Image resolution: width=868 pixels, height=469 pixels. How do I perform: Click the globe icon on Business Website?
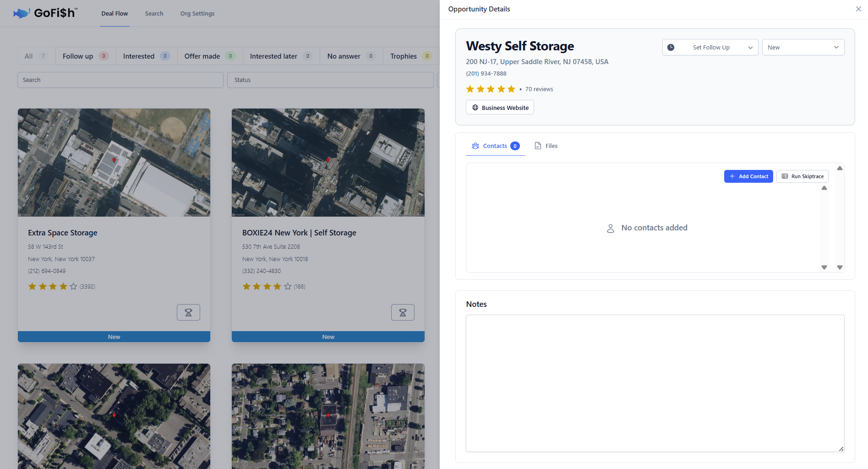[x=475, y=108]
